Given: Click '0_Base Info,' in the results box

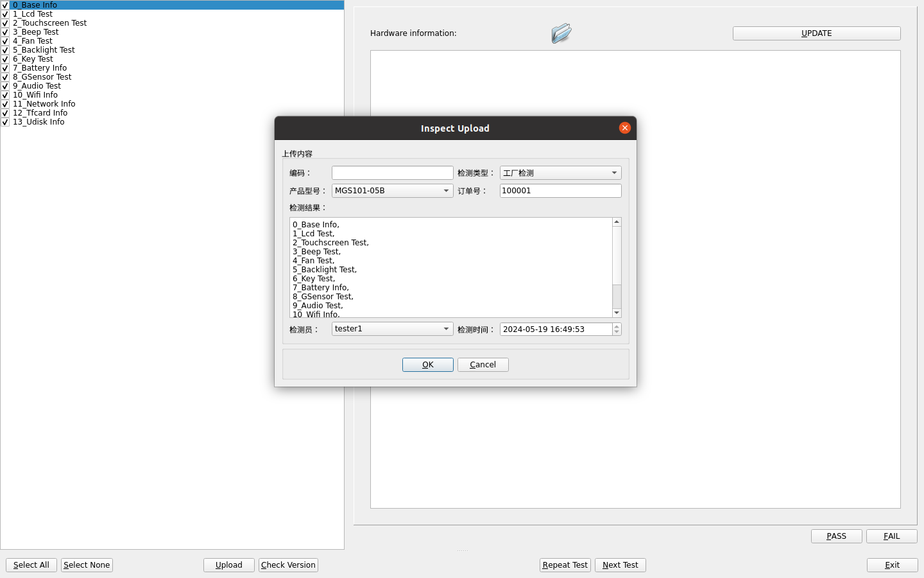Looking at the screenshot, I should [316, 225].
